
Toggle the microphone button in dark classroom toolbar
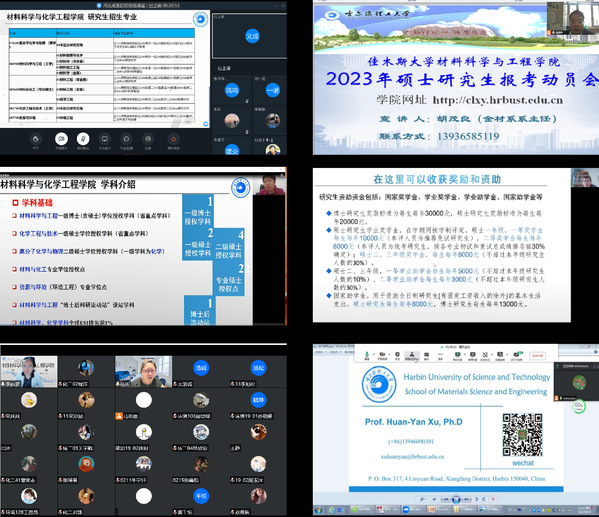click(83, 139)
